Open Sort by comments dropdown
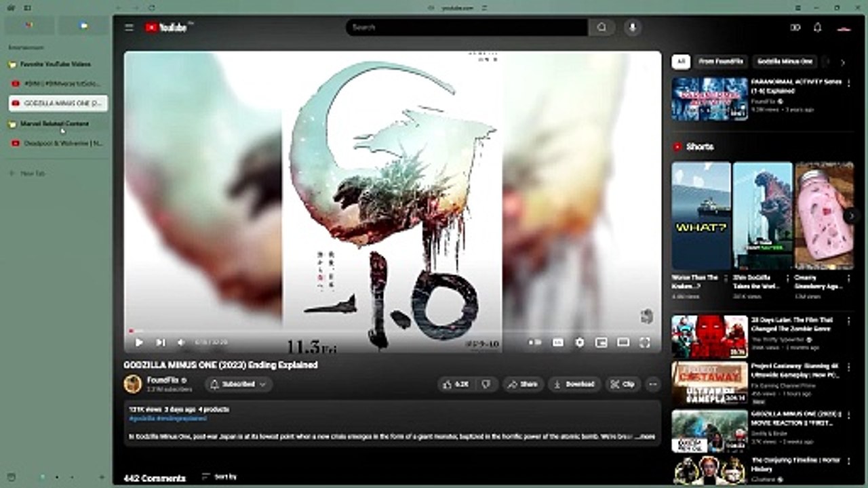This screenshot has height=488, width=868. pyautogui.click(x=220, y=477)
